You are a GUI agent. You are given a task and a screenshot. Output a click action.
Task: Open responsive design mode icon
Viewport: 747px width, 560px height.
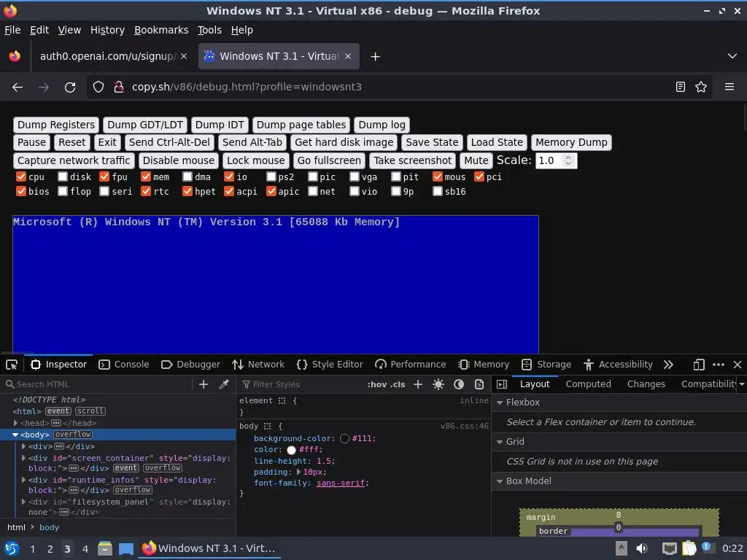click(699, 365)
